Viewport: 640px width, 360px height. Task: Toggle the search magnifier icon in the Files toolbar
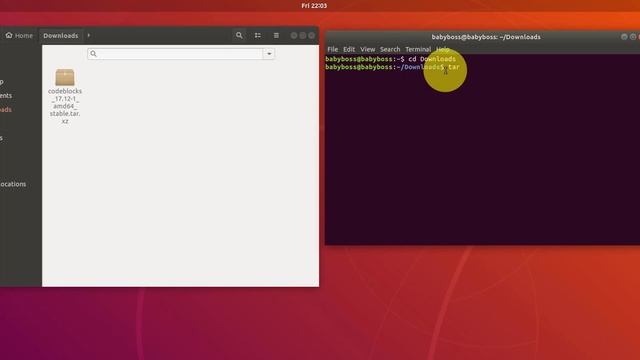click(239, 36)
